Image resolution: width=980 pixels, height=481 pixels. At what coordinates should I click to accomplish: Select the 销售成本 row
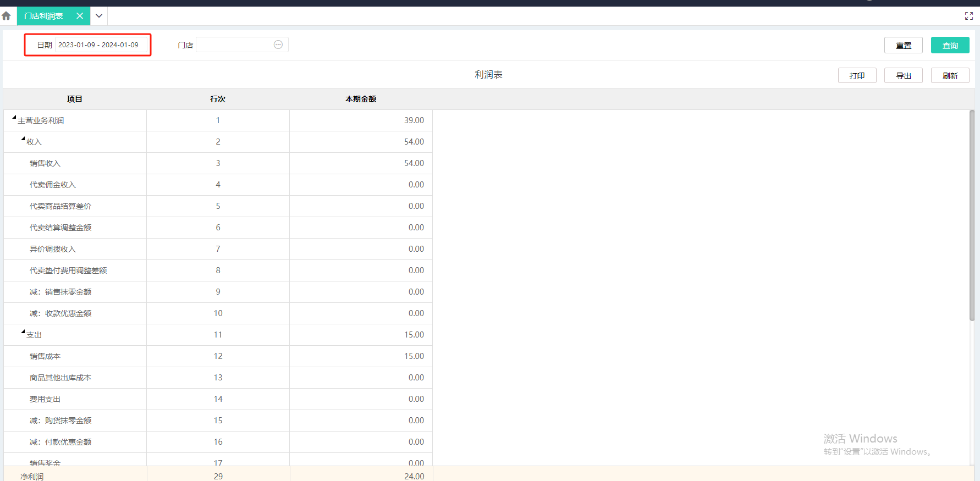pyautogui.click(x=218, y=356)
